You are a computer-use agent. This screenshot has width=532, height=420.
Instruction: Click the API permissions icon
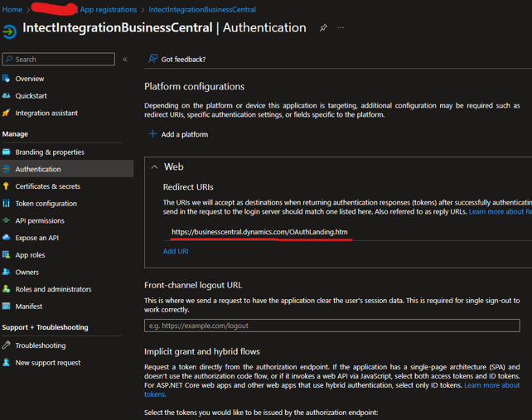[6, 220]
